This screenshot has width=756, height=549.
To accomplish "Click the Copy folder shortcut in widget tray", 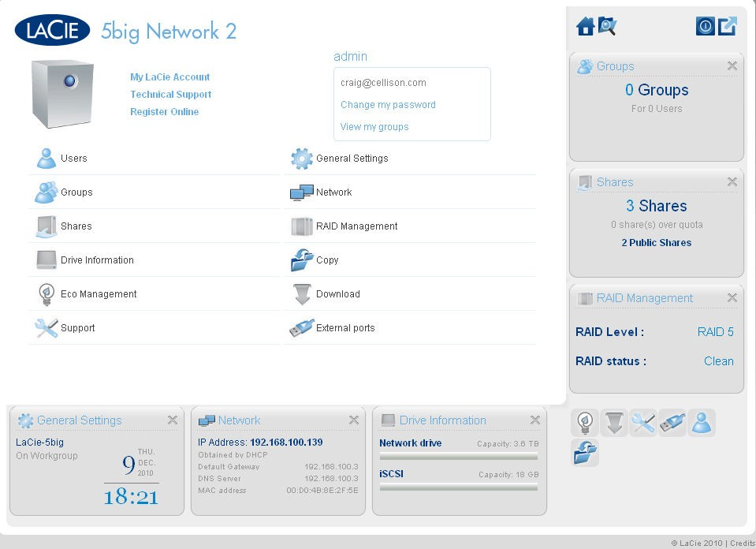I will [x=585, y=453].
